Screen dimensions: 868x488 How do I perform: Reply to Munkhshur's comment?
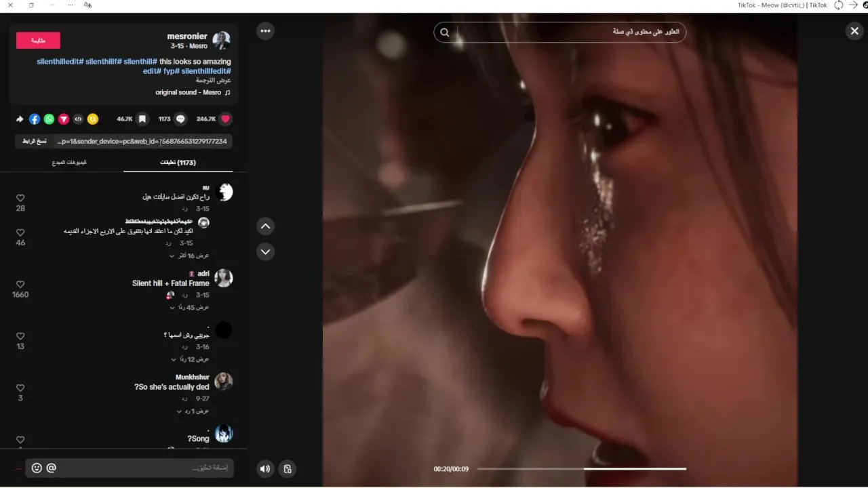tap(184, 399)
